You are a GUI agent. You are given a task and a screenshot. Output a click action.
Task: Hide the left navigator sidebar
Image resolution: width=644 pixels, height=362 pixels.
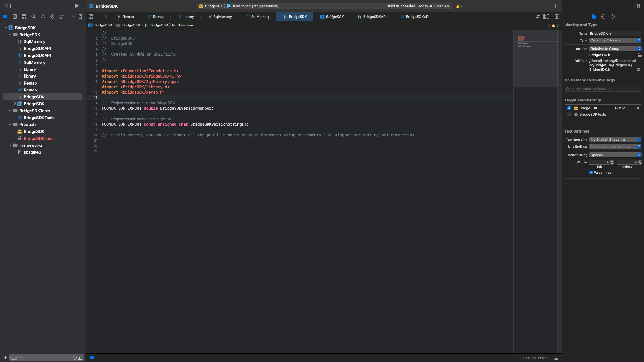tap(8, 6)
